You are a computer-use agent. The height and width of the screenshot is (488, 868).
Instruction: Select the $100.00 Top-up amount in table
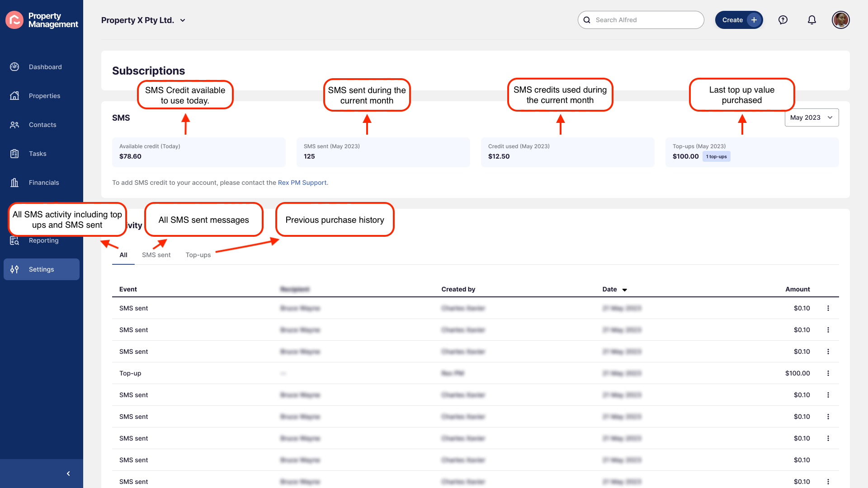[797, 373]
